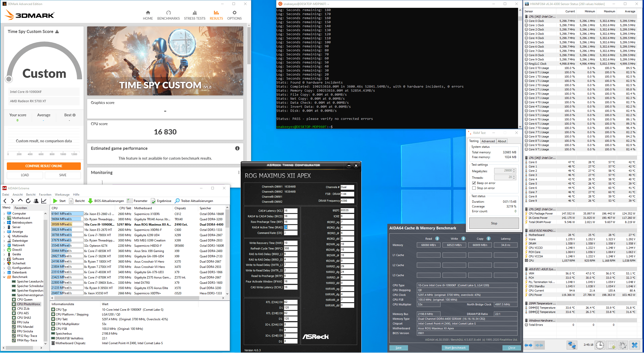The height and width of the screenshot is (353, 644).
Task: Click info icon beside Write in AIDA64 benchmark
Action: pyautogui.click(x=463, y=238)
